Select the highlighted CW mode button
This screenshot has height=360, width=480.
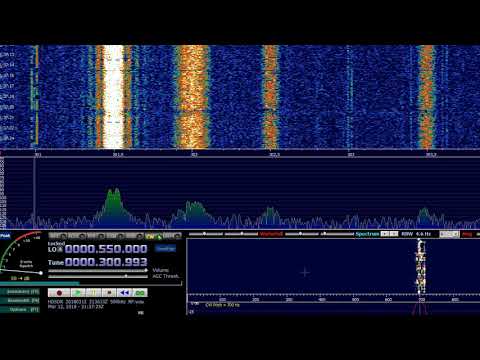[154, 236]
